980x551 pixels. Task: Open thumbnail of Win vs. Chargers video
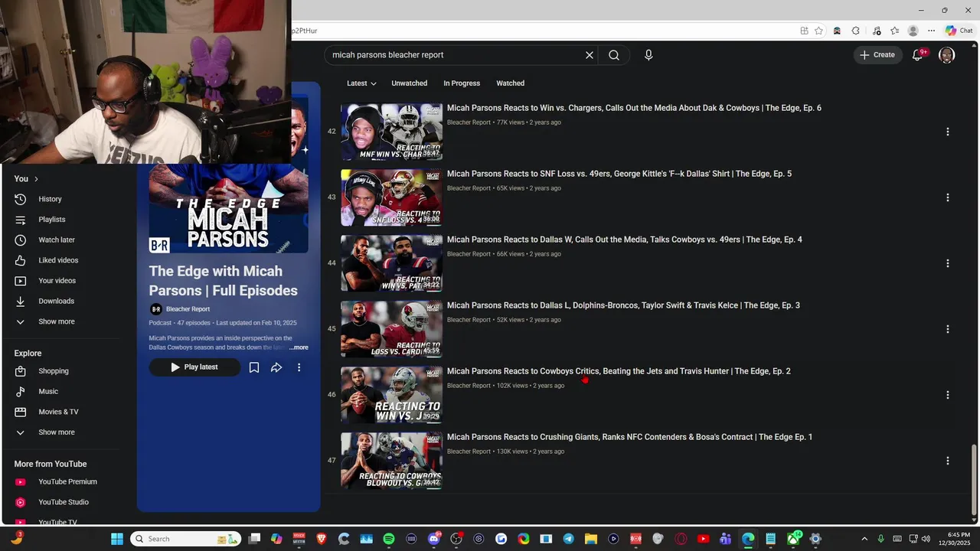coord(391,132)
